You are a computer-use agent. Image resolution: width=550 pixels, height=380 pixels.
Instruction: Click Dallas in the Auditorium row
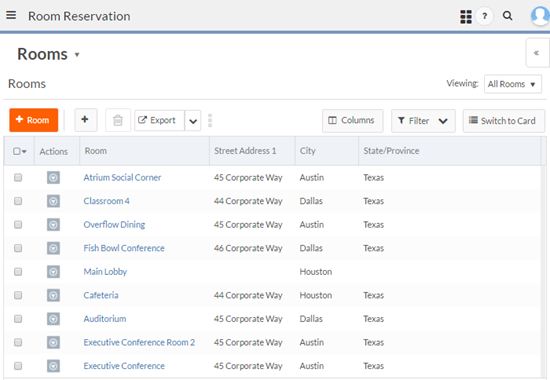(311, 319)
